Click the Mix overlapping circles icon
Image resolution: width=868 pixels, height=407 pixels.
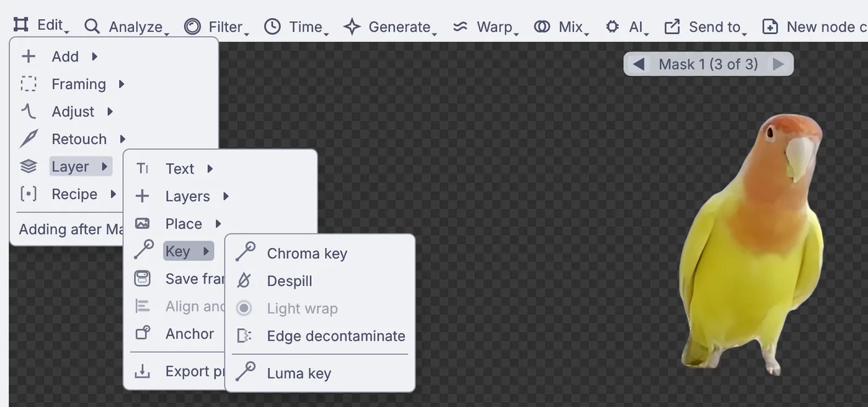(542, 27)
